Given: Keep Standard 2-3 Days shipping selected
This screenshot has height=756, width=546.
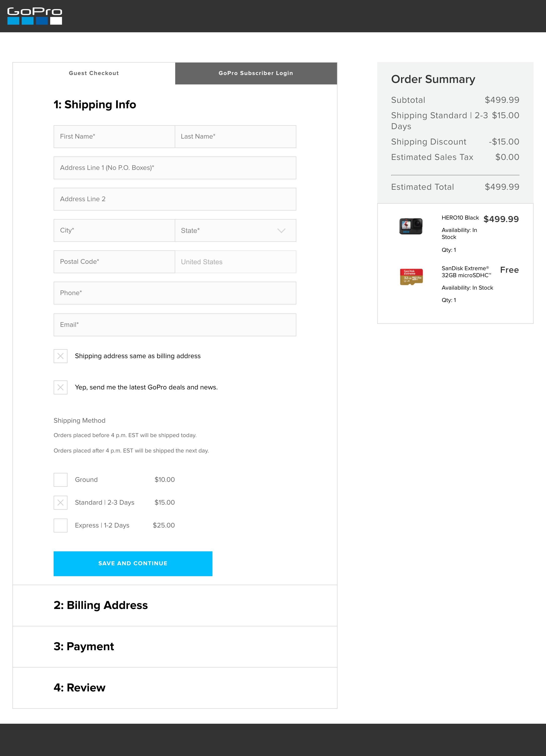Looking at the screenshot, I should point(60,503).
